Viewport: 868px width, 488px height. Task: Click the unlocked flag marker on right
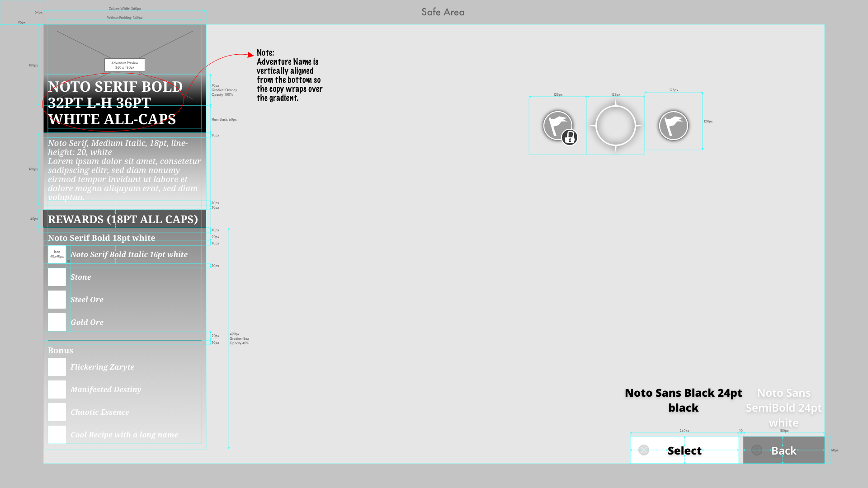pyautogui.click(x=673, y=126)
